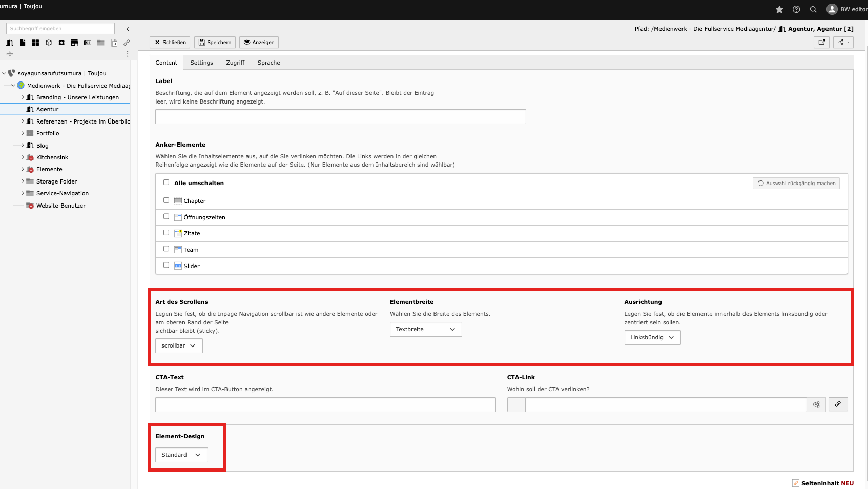Open record in new window icon
This screenshot has width=868, height=489.
click(x=821, y=42)
